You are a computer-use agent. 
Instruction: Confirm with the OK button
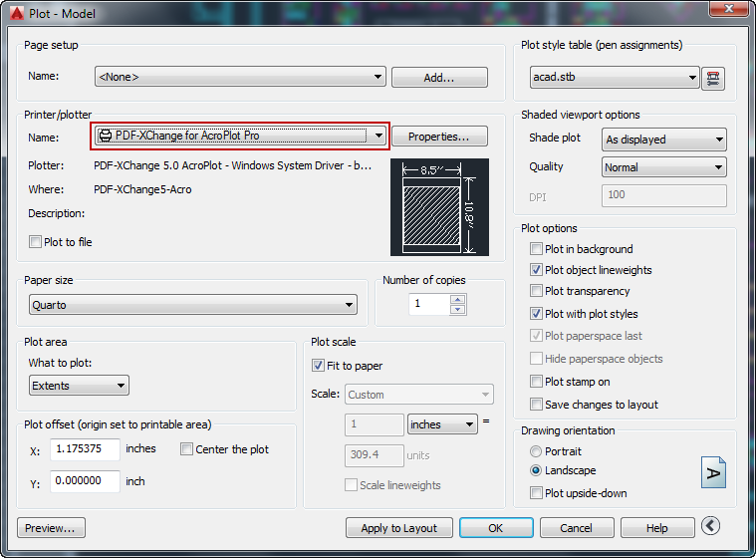(x=496, y=528)
